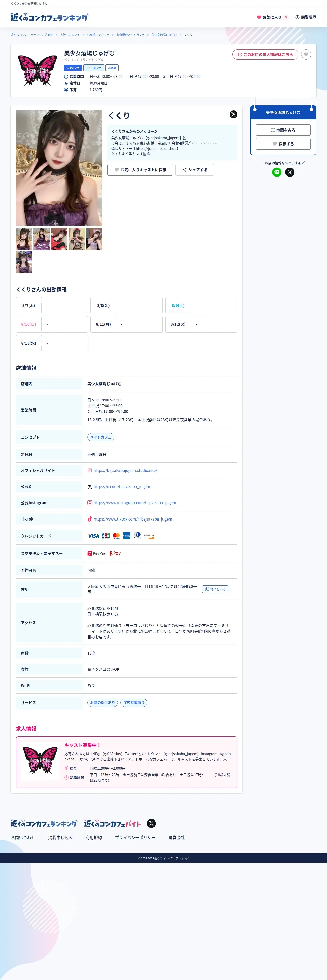Open 利用規約 footer link
Viewport: 327px width, 980px height.
point(94,837)
